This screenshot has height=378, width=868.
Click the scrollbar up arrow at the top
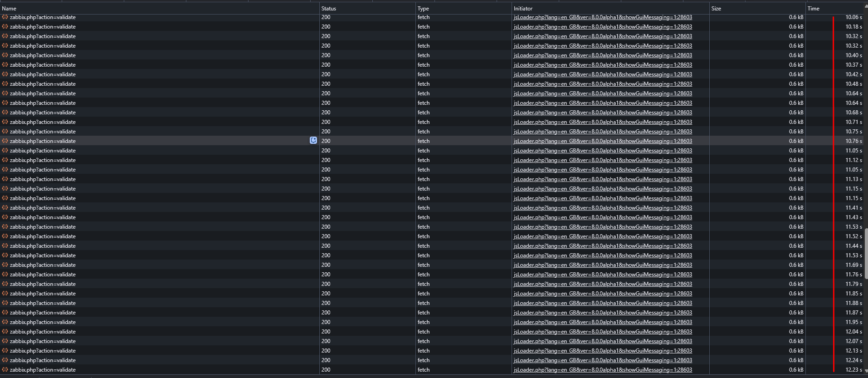point(865,17)
